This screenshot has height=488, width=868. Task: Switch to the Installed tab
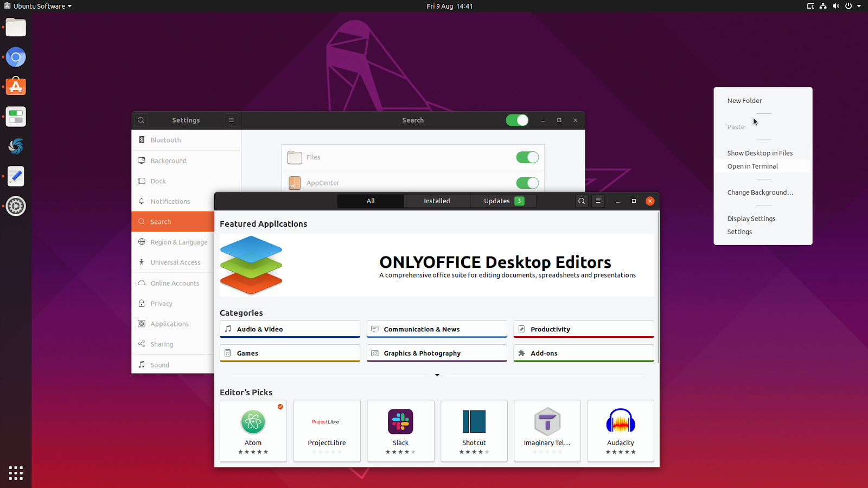(x=437, y=201)
